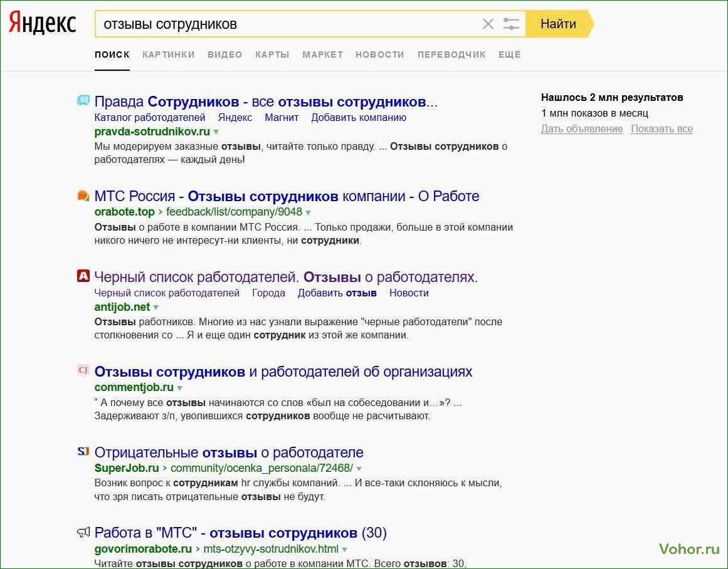The width and height of the screenshot is (728, 569).
Task: Click the text Нашлось 2 млн результатов
Action: tap(612, 98)
